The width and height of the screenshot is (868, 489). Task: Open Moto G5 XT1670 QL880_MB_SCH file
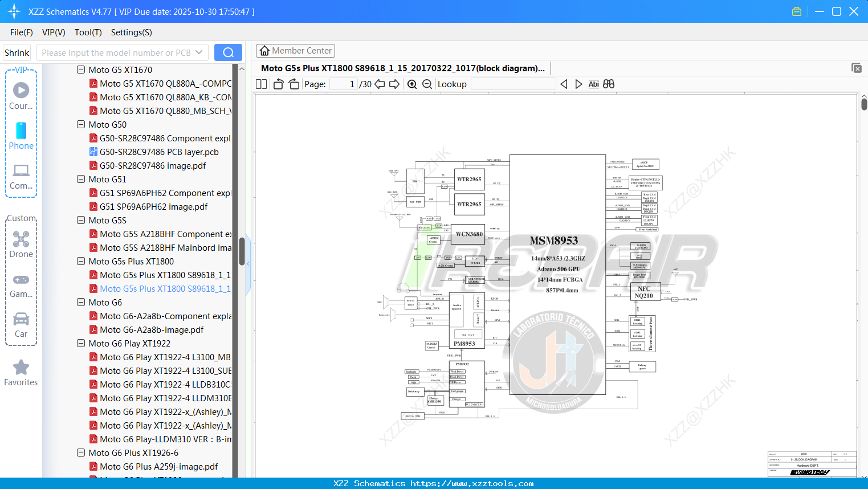(x=160, y=111)
